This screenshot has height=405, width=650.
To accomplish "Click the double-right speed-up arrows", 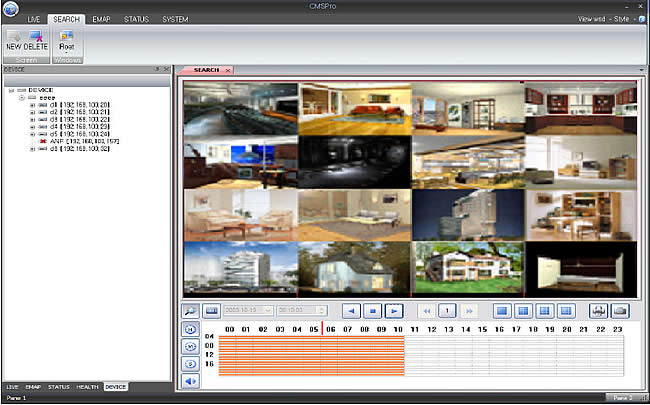I will point(468,311).
